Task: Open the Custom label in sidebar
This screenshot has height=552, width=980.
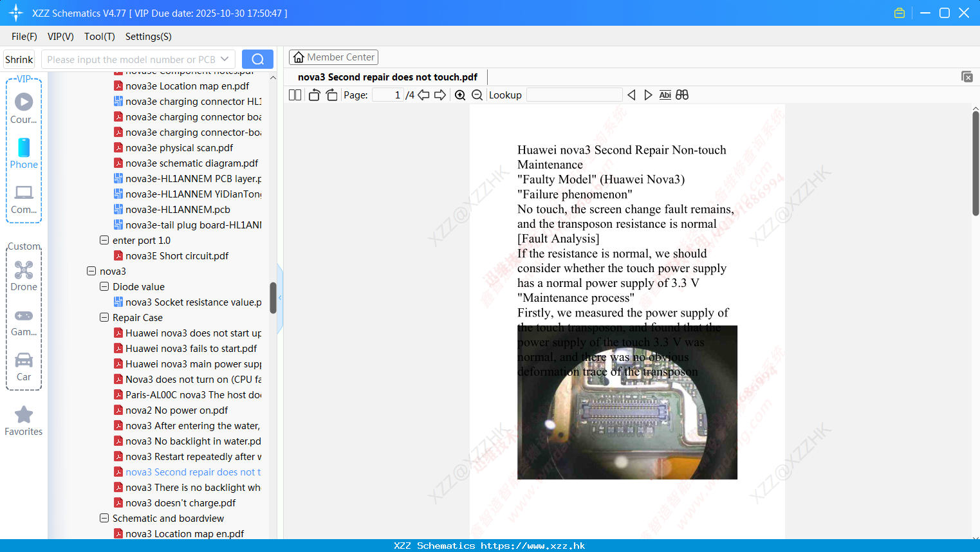Action: click(24, 246)
